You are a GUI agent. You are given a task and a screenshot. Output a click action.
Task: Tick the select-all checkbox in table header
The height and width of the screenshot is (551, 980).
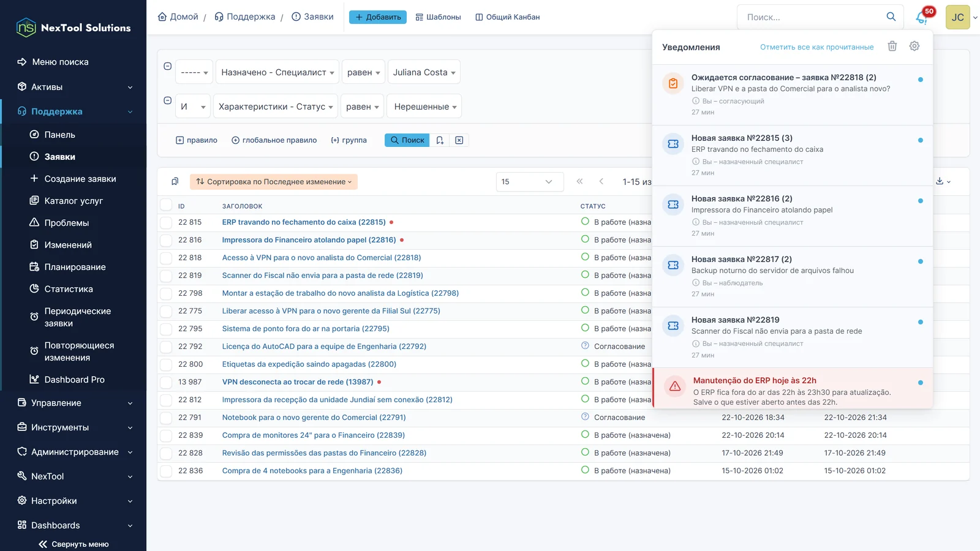pyautogui.click(x=166, y=206)
